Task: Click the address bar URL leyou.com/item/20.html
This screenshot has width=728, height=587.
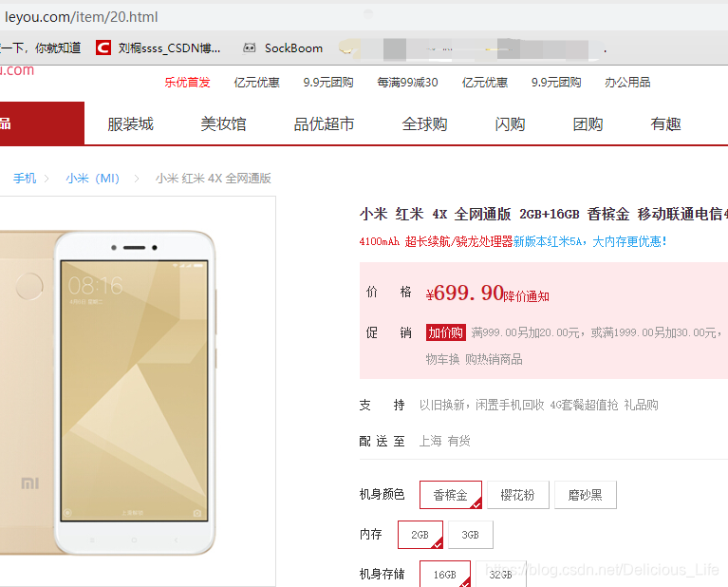Action: 82,17
